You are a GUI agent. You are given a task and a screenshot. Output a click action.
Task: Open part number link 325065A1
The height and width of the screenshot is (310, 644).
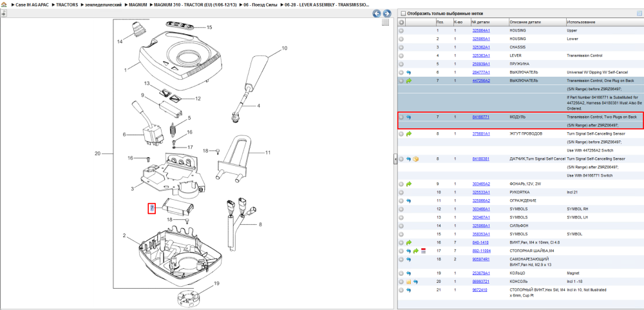[481, 39]
